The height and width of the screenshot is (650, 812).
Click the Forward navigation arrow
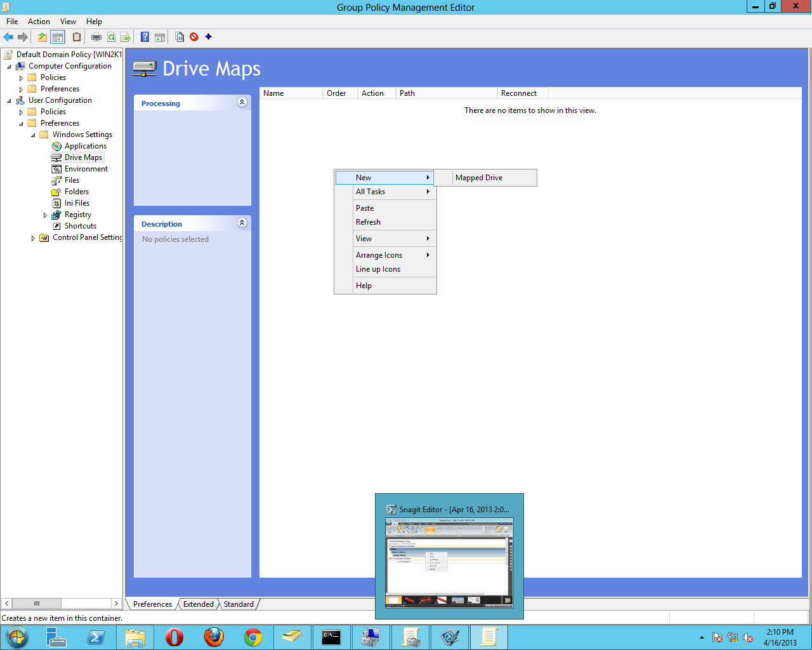23,37
